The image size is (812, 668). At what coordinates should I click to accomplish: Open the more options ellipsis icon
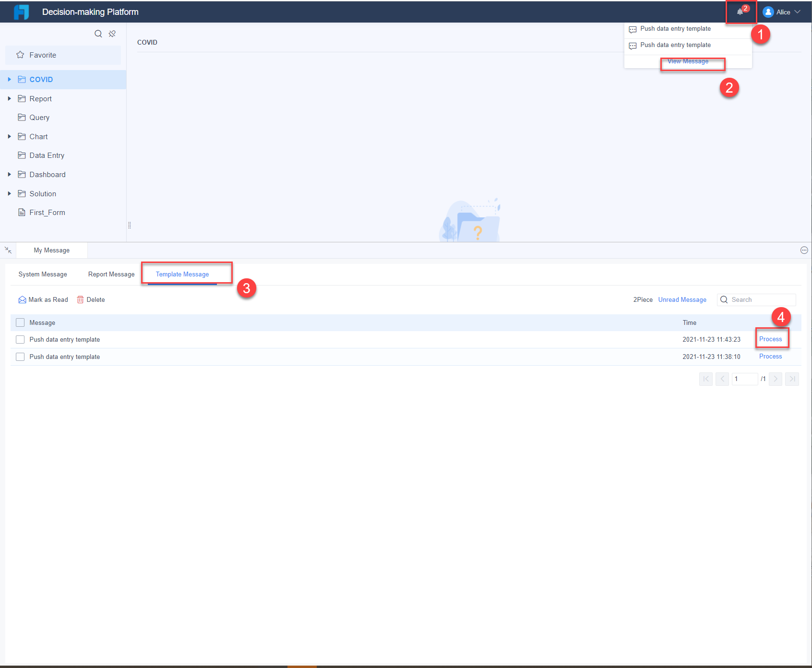coord(804,250)
